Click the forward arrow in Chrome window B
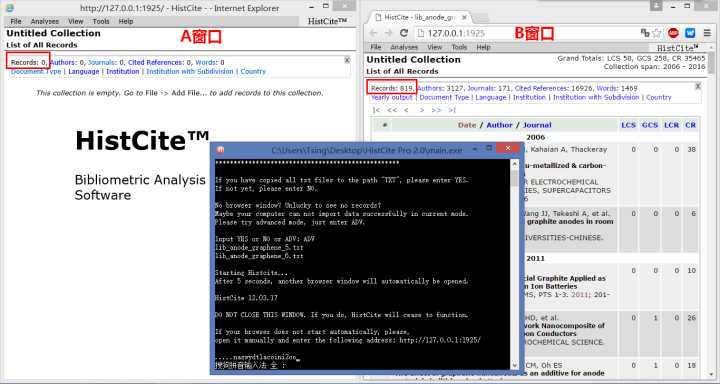Viewport: 720px width, 384px height. [x=388, y=33]
